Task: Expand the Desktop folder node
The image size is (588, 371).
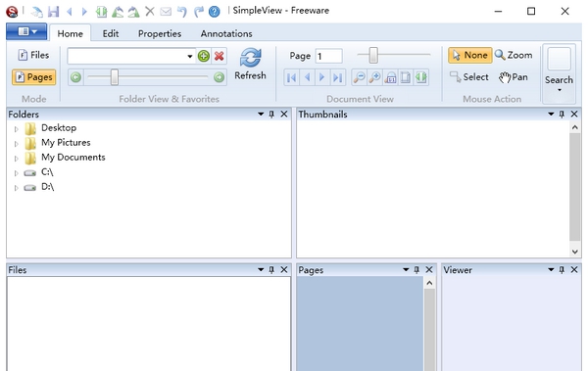Action: pos(16,129)
